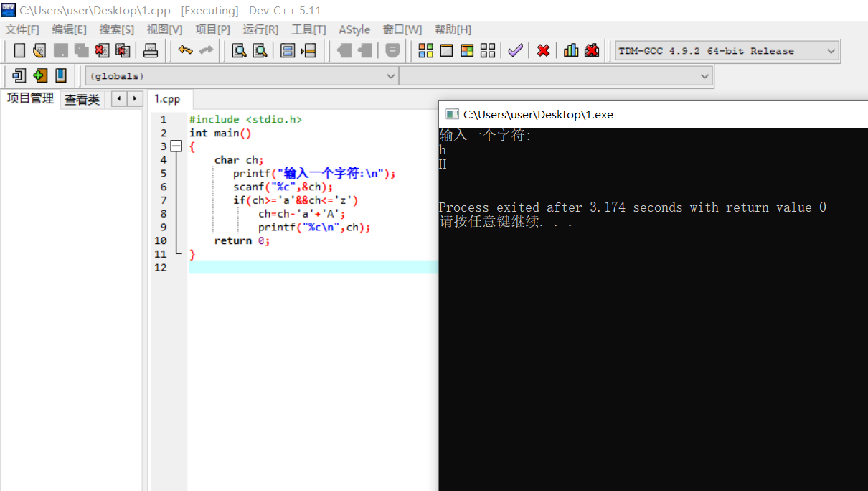This screenshot has height=491, width=868.
Task: Open the (globals) class dropdown
Action: (242, 75)
